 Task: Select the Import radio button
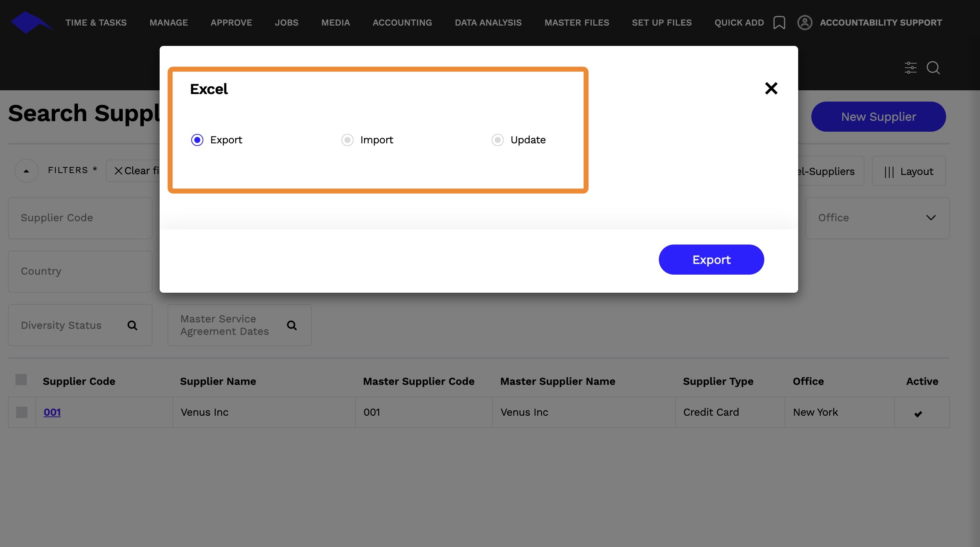coord(347,140)
